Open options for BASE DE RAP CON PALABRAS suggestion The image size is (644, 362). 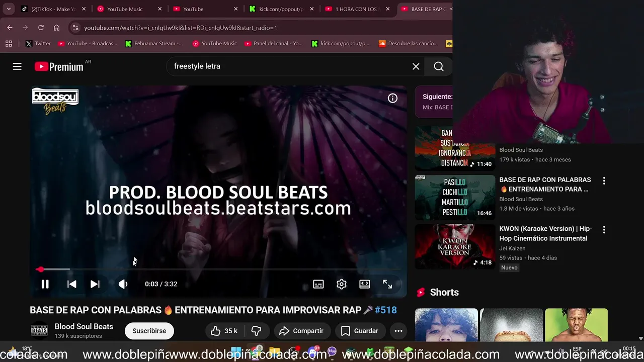click(x=604, y=181)
